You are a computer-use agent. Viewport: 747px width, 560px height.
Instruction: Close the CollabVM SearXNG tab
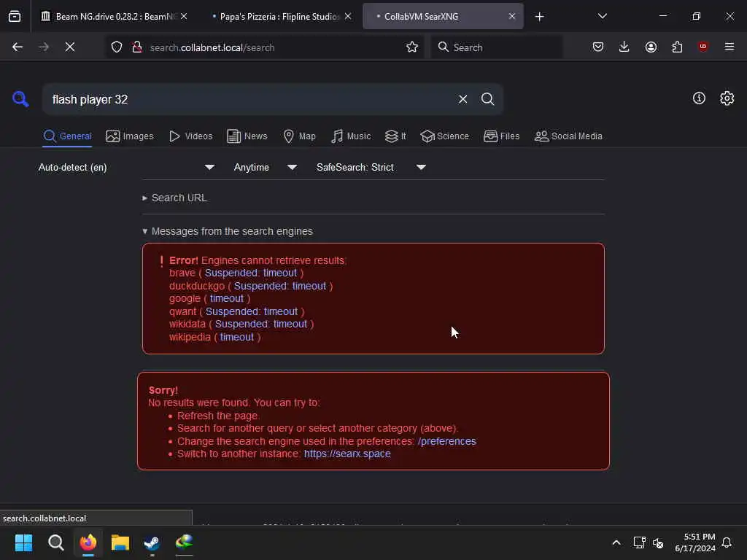click(x=511, y=16)
